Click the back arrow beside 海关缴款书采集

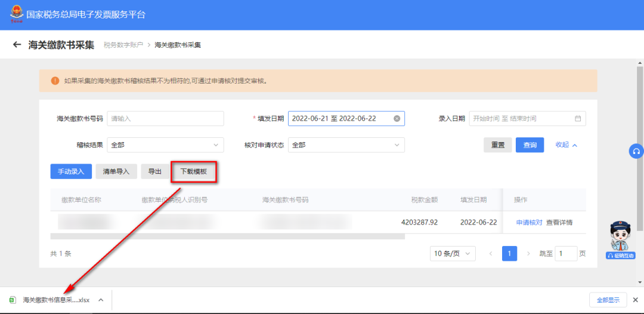coord(17,44)
